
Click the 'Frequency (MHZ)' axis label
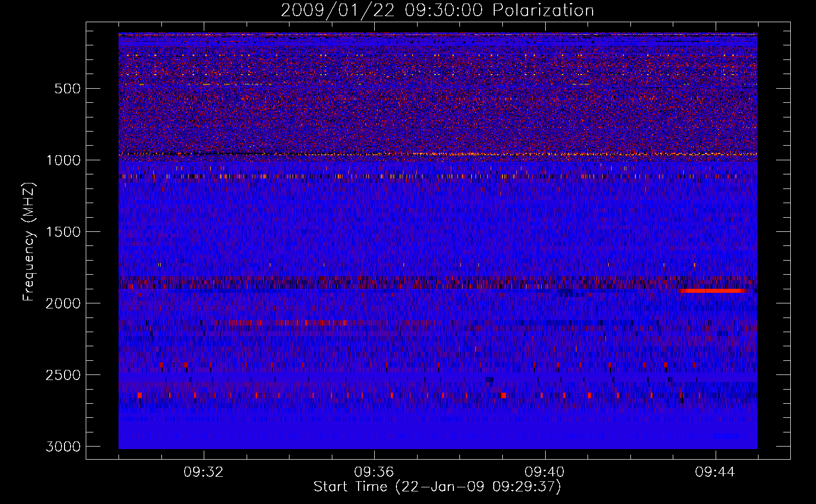(x=29, y=242)
